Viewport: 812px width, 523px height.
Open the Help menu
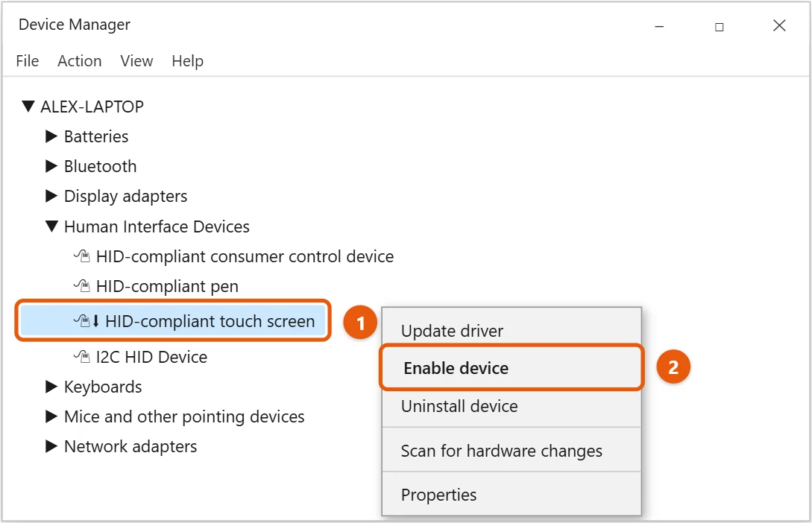187,61
